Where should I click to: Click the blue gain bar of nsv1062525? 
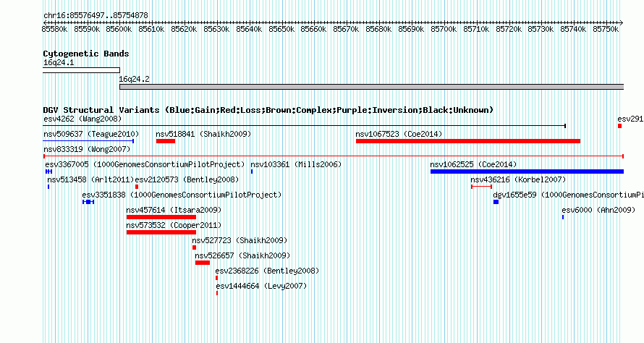[527, 171]
